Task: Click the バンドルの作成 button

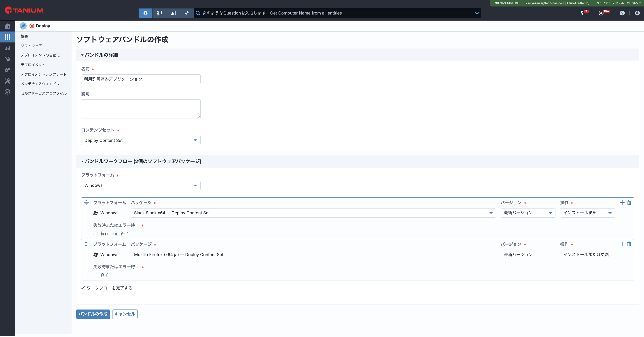Action: pyautogui.click(x=93, y=314)
